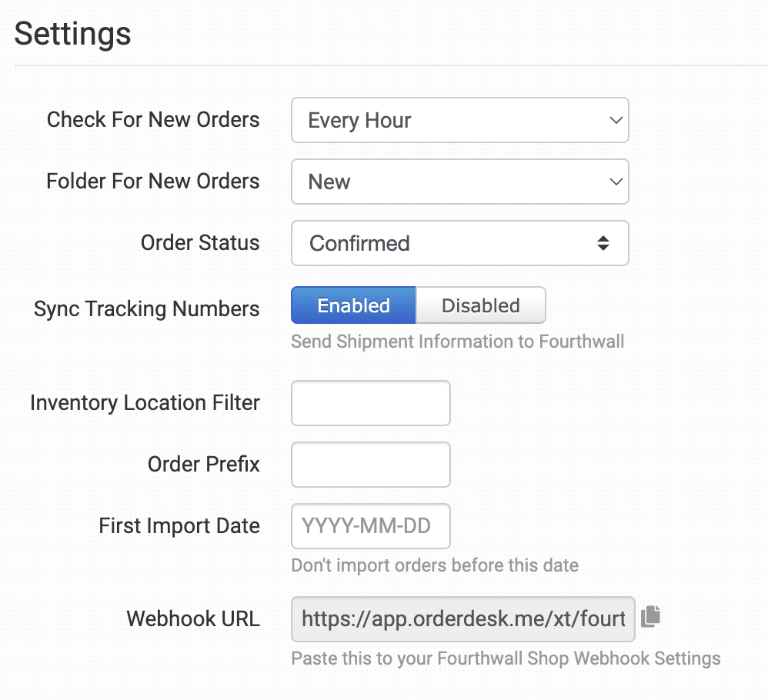Click the First Import Date label

coord(179,526)
